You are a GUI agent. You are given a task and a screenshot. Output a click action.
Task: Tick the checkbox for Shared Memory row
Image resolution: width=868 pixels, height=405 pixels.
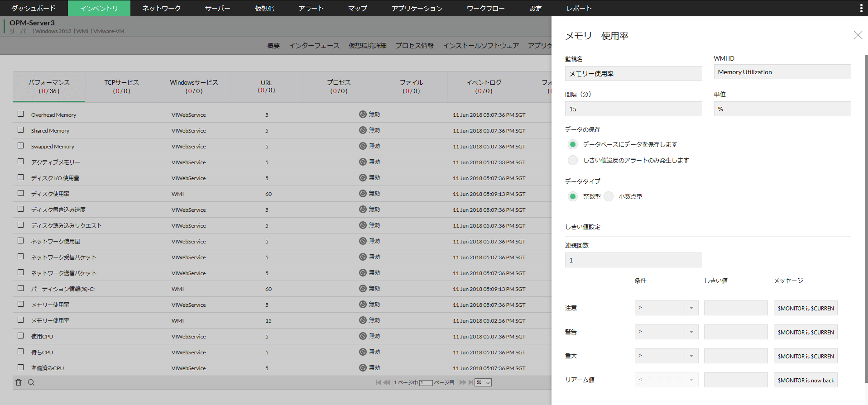coord(21,130)
